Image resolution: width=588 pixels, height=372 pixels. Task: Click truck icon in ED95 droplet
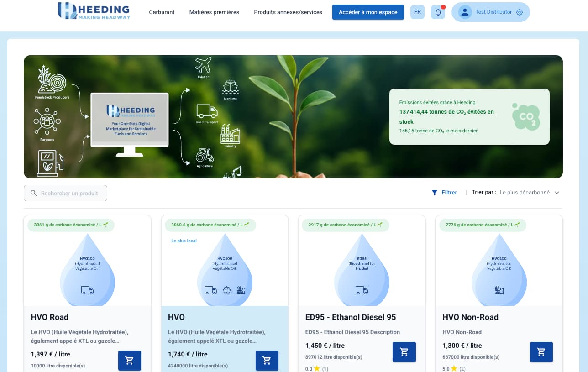click(x=362, y=290)
